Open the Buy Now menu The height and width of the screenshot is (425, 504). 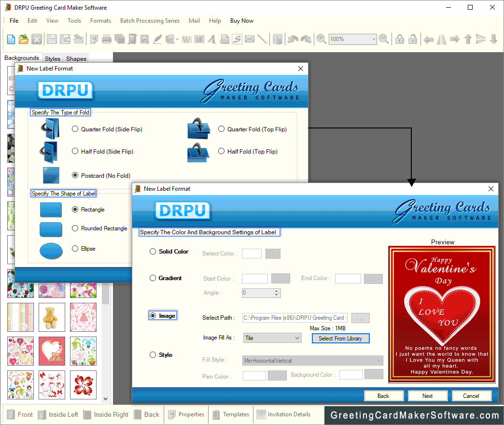pyautogui.click(x=242, y=21)
